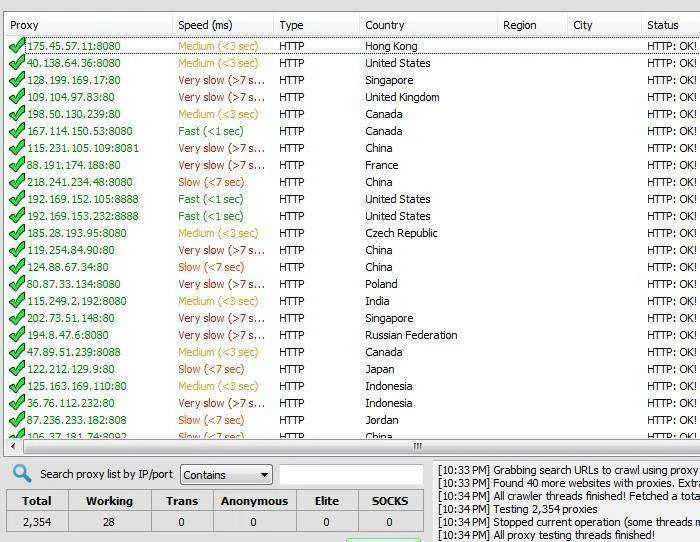Click log line 'All proxy testing threads finished!'
700x542 pixels.
coord(546,534)
